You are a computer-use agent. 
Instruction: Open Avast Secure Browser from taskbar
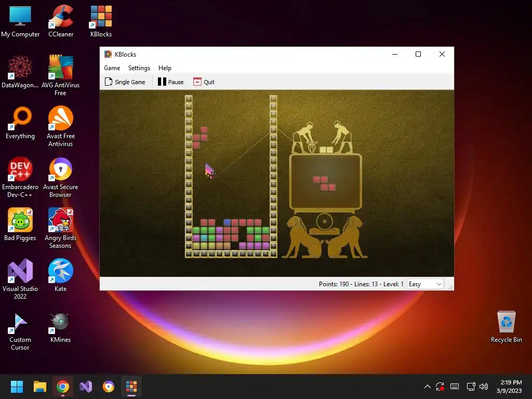pos(109,387)
